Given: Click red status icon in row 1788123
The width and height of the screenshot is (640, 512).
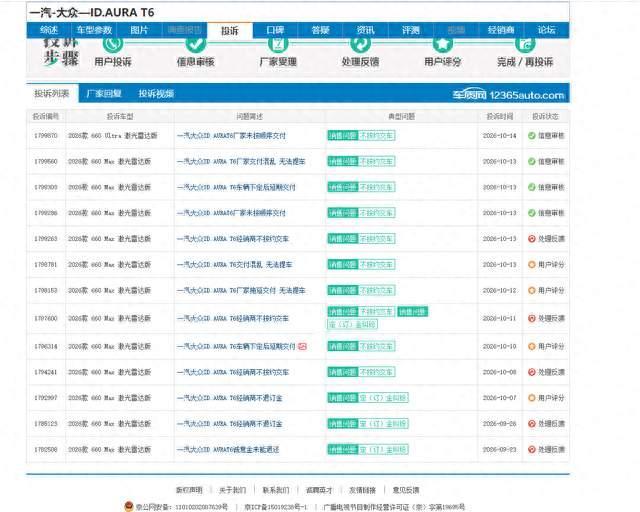Looking at the screenshot, I should click(531, 424).
